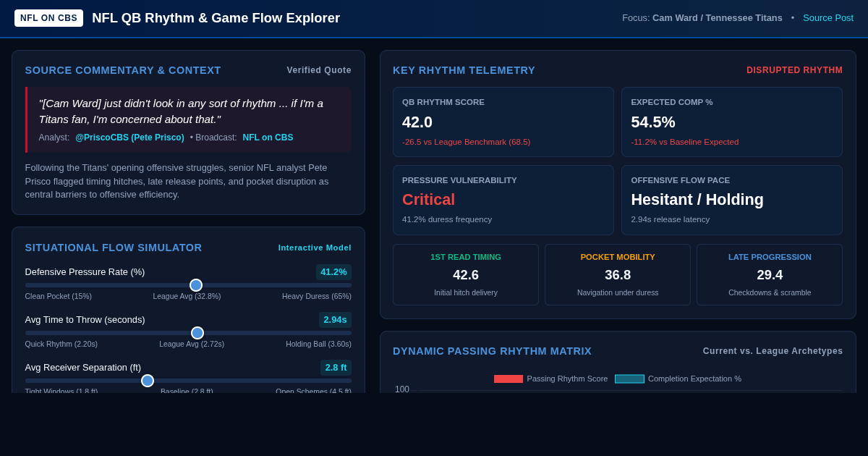Click the Cam Ward quote text
Viewport: 868px width, 456px height.
[x=181, y=111]
